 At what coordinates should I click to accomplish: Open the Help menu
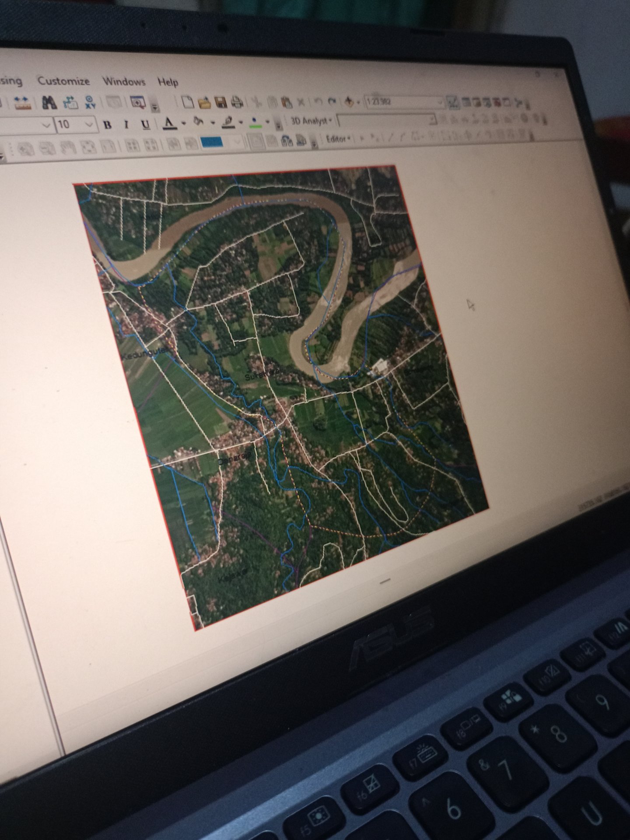[168, 82]
